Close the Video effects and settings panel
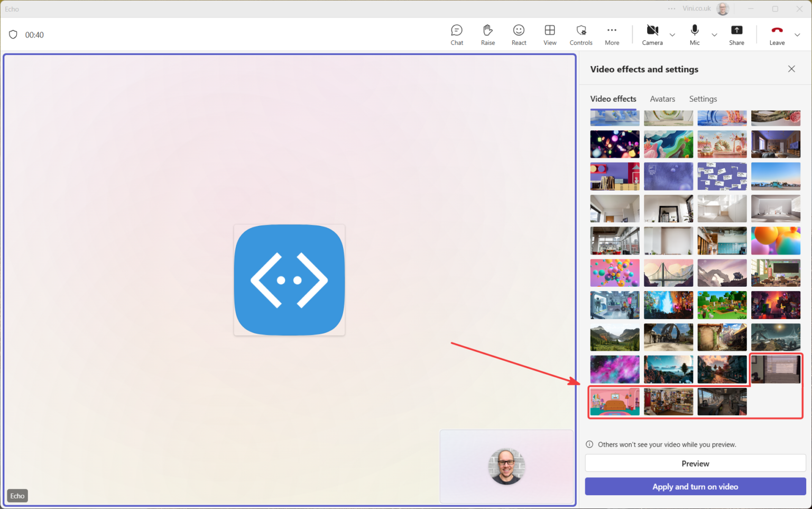 click(791, 69)
